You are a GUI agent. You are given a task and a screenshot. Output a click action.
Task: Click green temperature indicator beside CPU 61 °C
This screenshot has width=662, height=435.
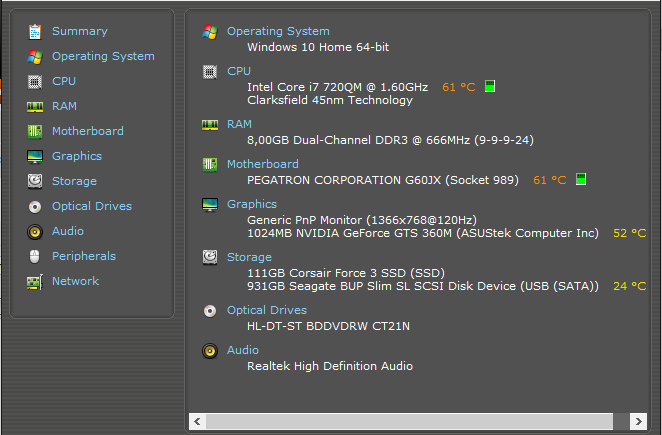[490, 86]
